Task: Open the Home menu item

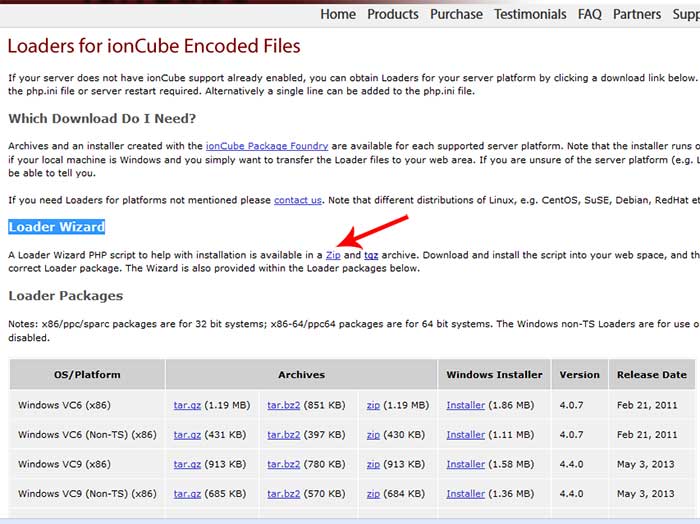Action: click(338, 14)
